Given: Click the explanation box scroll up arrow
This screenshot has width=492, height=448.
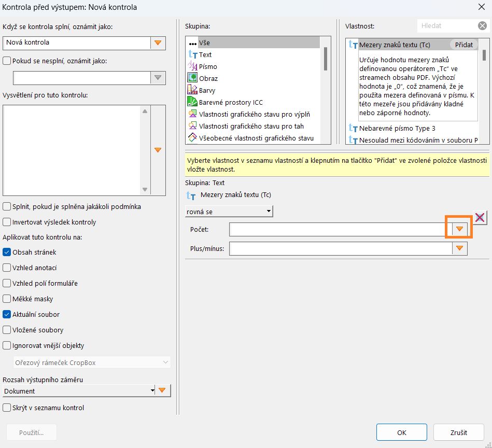Looking at the screenshot, I should (x=145, y=111).
